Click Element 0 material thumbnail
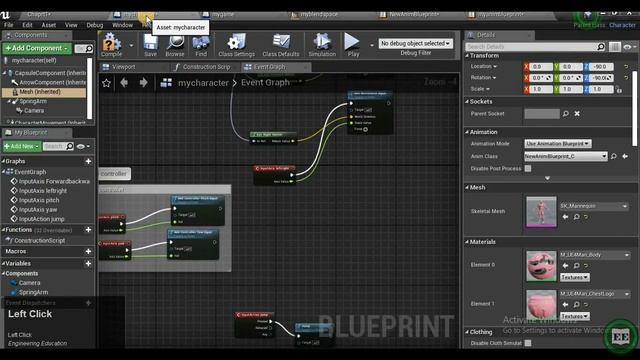640x360 pixels. 541,266
